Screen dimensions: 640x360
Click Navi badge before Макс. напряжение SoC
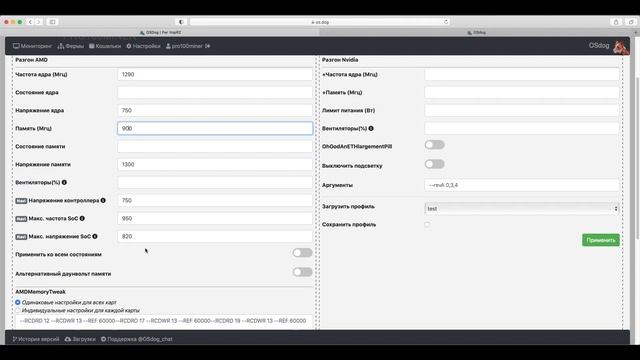click(x=21, y=237)
